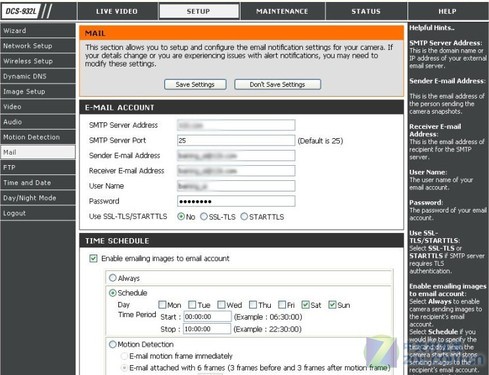Switch to the Setup tab
Screen dimensions: 489x375
click(x=199, y=11)
